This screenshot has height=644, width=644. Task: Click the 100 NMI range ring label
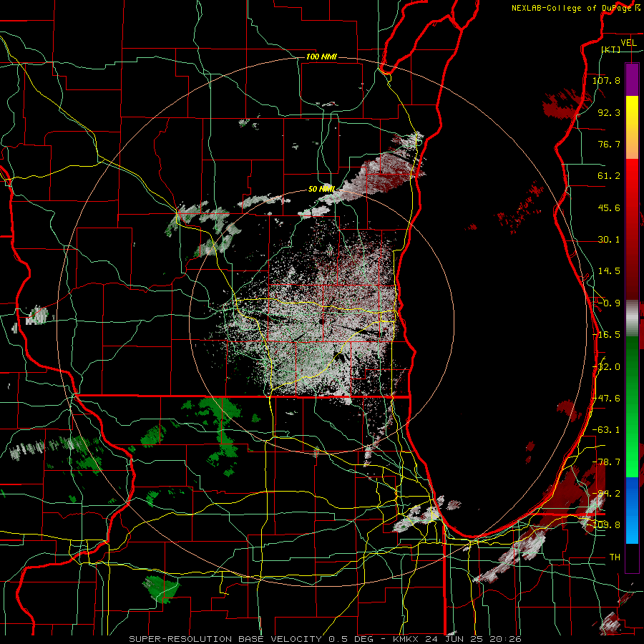coord(321,57)
